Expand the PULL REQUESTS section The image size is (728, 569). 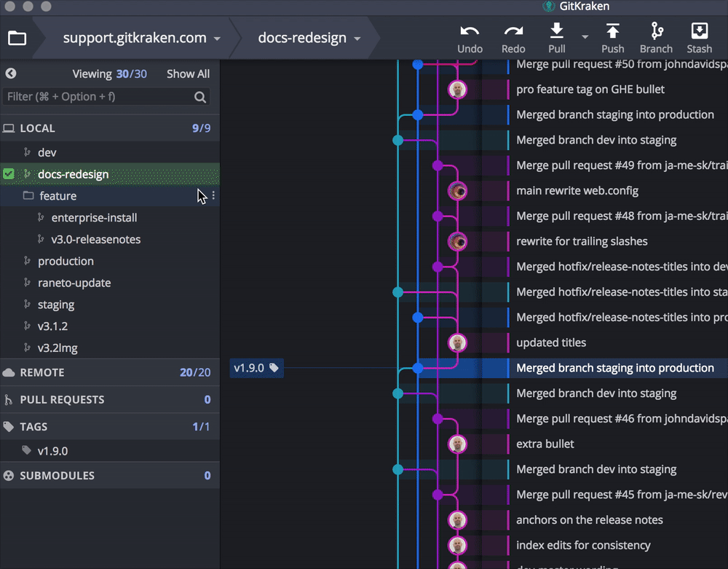(110, 399)
